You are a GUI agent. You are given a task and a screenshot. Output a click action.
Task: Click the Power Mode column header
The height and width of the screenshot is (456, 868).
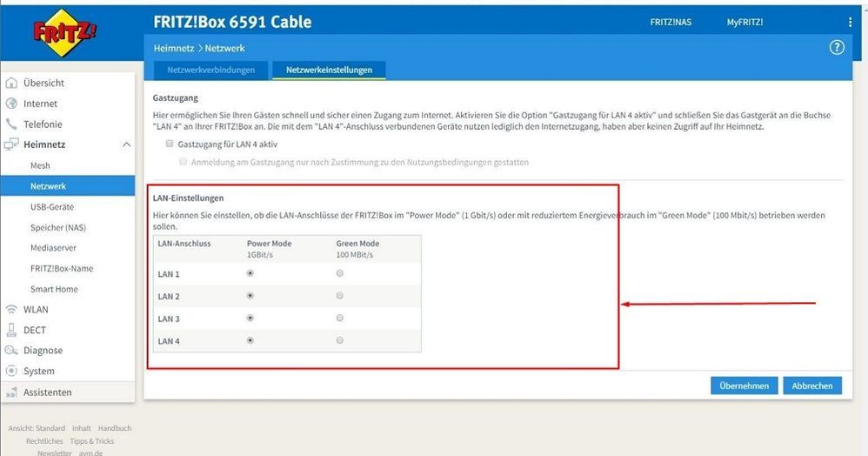tap(269, 244)
